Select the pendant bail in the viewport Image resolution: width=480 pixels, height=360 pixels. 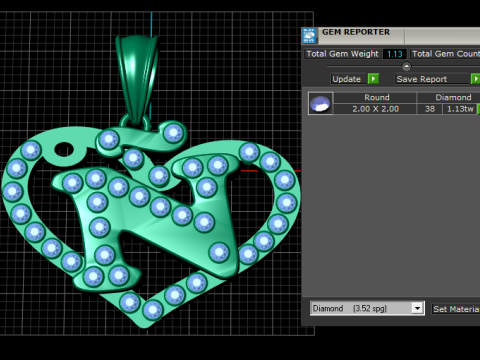[x=136, y=80]
